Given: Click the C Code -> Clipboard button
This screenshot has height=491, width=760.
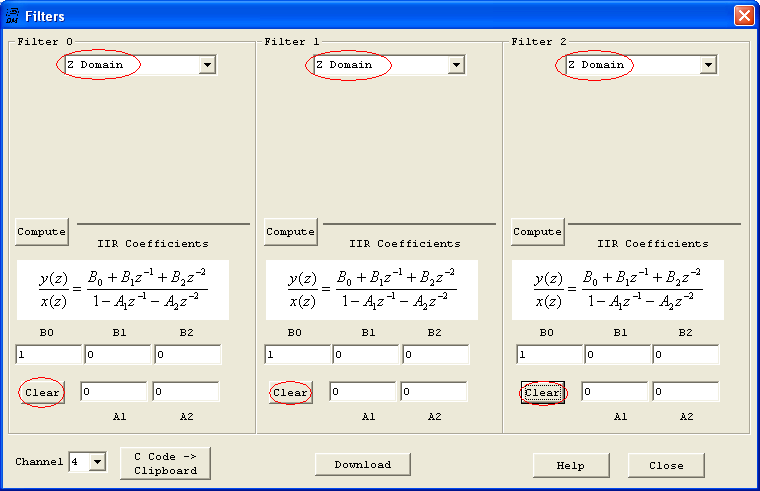Looking at the screenshot, I should (165, 463).
